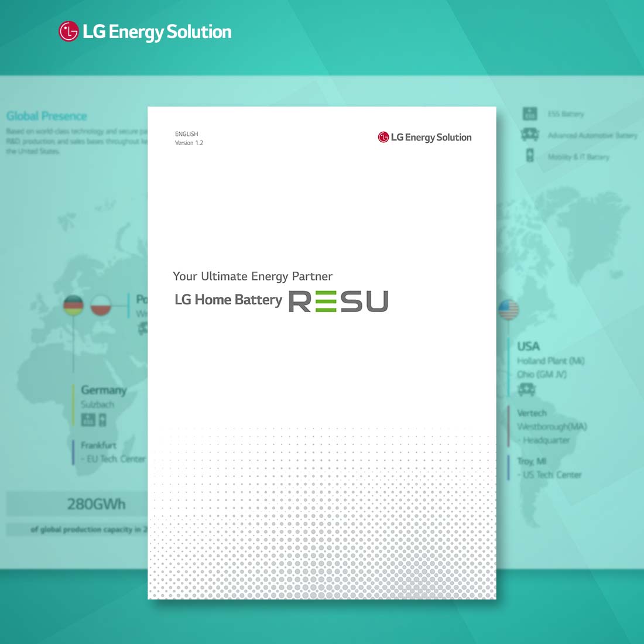Click the USA flag icon on the map
Screen dimensions: 644x644
[x=508, y=309]
